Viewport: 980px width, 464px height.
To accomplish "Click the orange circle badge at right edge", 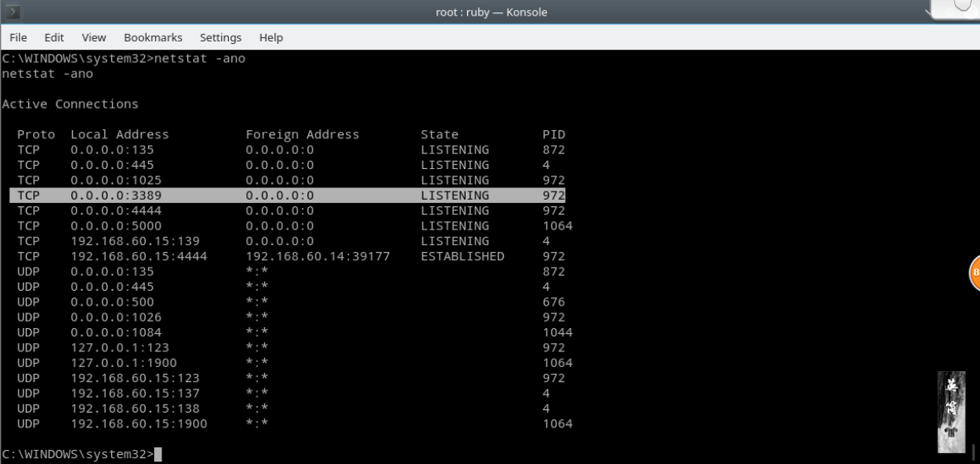I will [973, 273].
